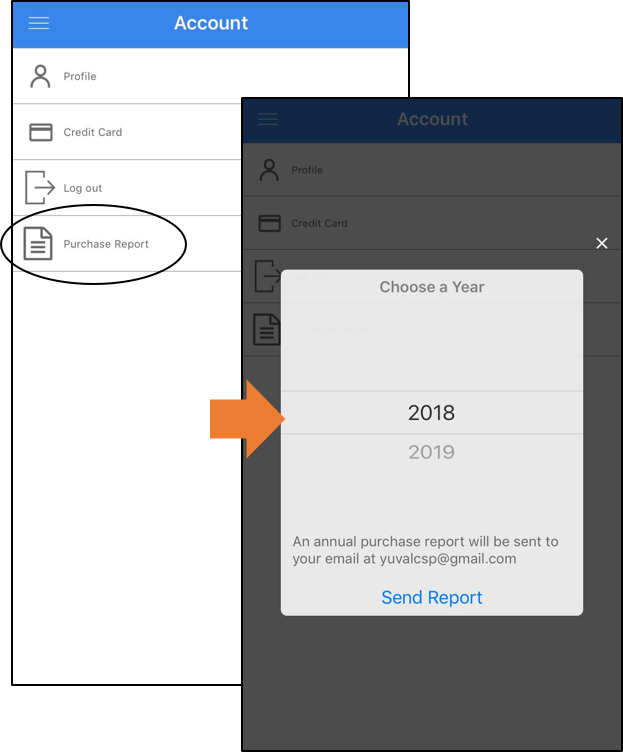Open hamburger menu in blue Account header
Image resolution: width=623 pixels, height=752 pixels.
click(x=39, y=23)
